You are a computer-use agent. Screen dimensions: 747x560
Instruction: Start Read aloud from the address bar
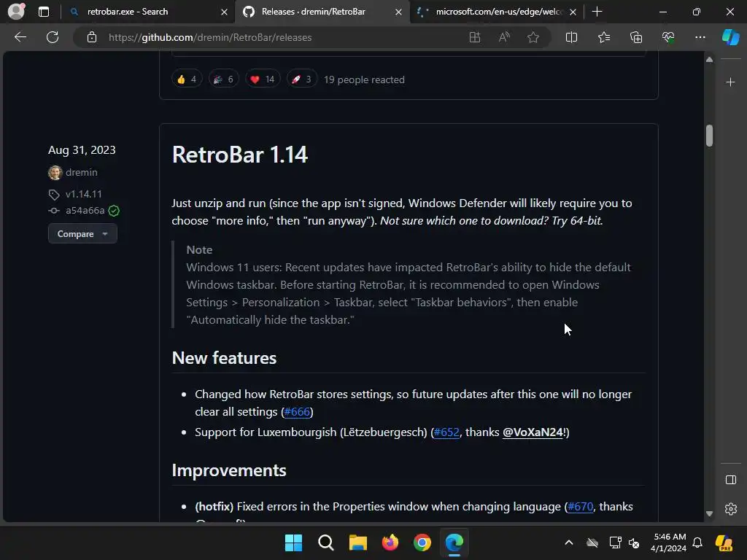[504, 37]
